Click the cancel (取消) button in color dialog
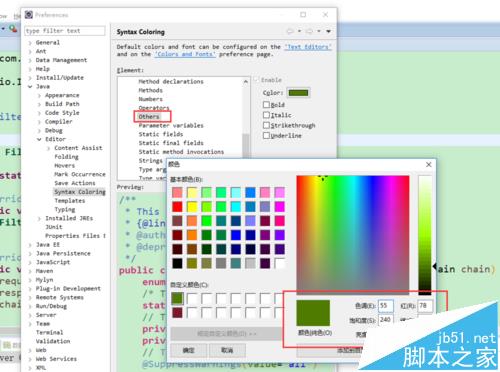 tap(227, 350)
